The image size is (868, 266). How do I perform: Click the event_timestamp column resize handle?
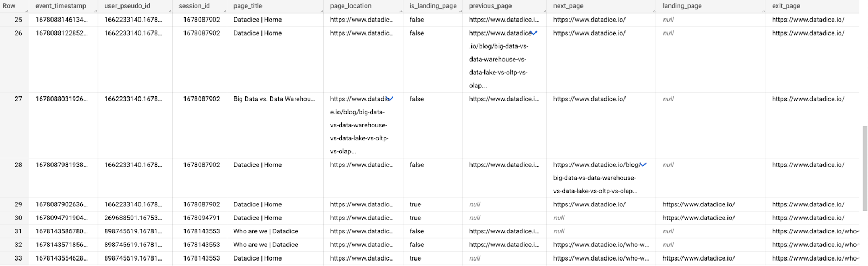pyautogui.click(x=95, y=11)
